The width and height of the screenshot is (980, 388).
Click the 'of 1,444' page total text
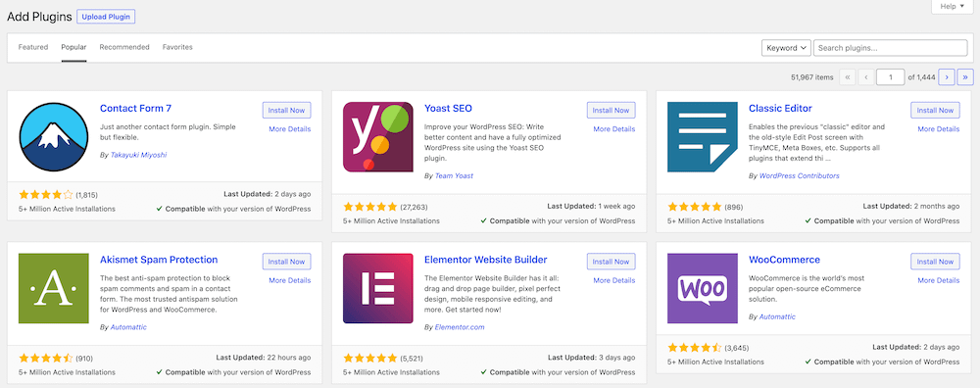click(x=921, y=77)
